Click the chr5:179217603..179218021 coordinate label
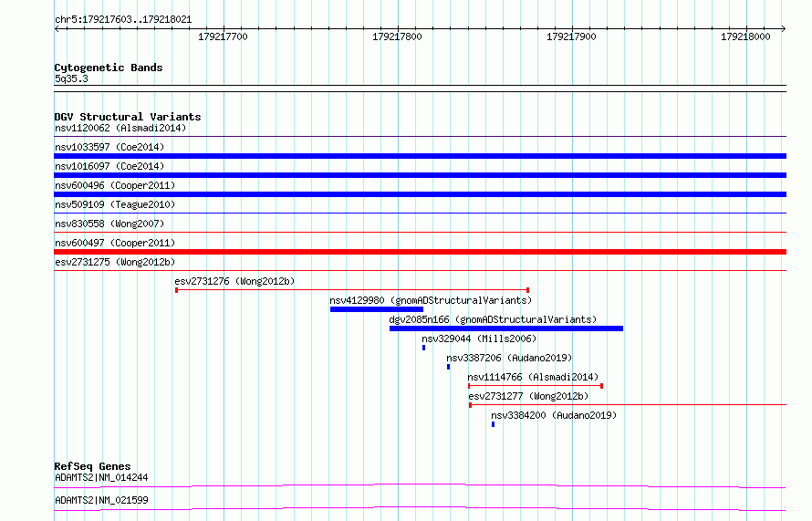Screen dimensions: 812x521 pos(123,20)
